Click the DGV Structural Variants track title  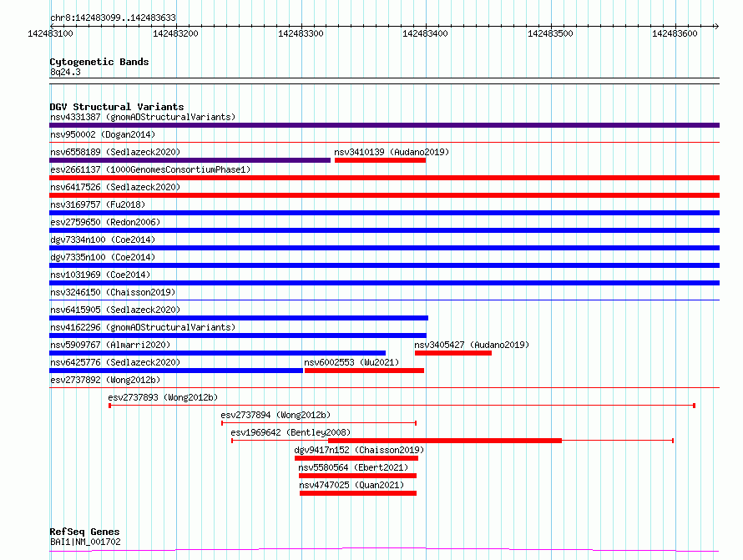[x=117, y=107]
